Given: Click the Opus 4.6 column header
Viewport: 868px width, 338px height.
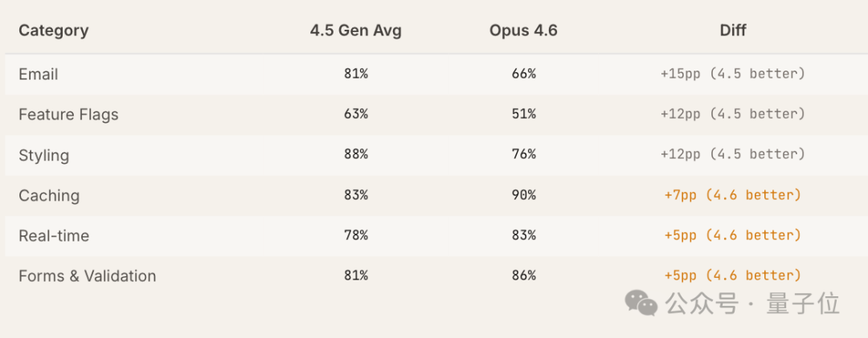Looking at the screenshot, I should 523,31.
